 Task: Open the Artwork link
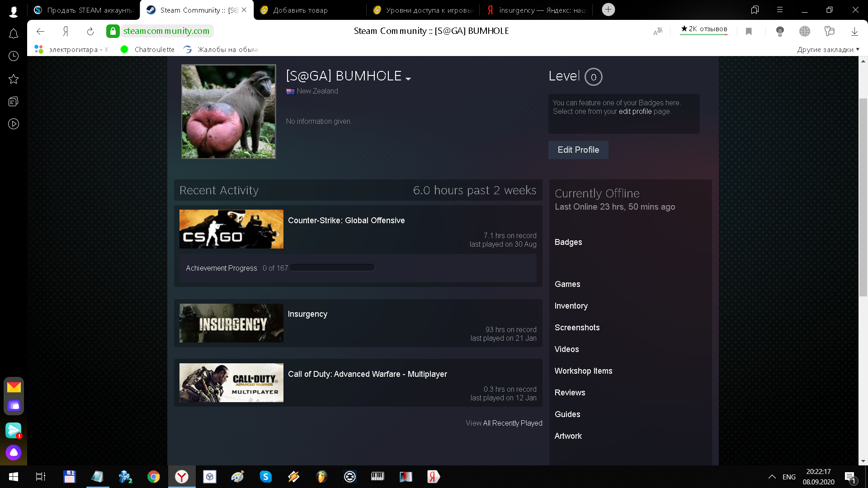(568, 436)
